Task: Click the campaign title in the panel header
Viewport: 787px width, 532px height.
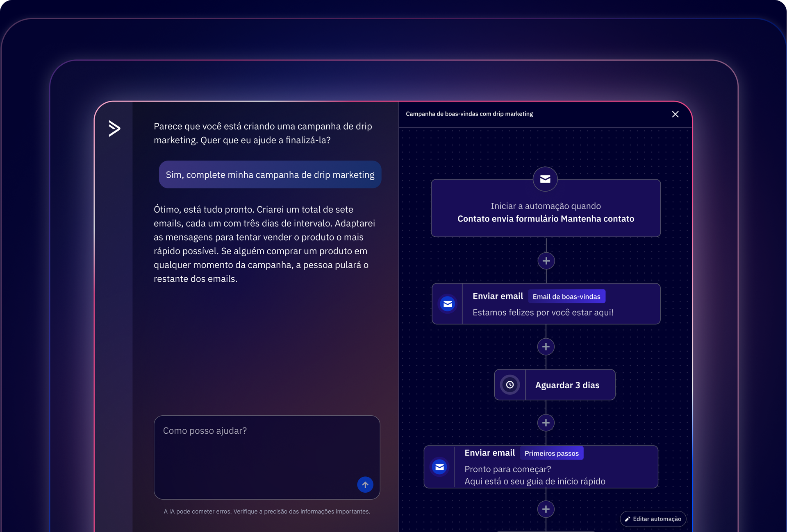Action: click(469, 114)
